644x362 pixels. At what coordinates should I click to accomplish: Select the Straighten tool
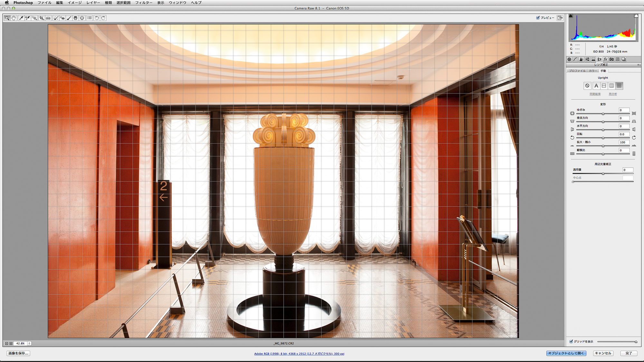tap(48, 18)
